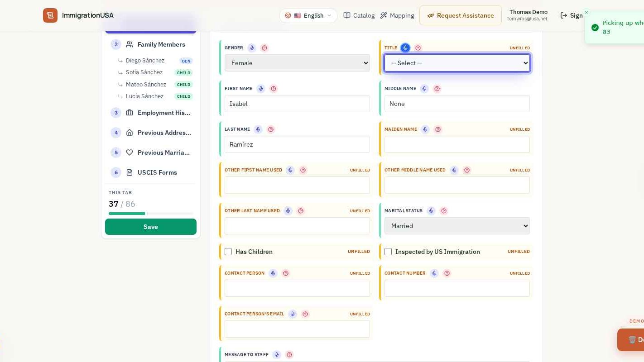Click the Request Assistance button
Screen dimensions: 644x362
tap(461, 15)
